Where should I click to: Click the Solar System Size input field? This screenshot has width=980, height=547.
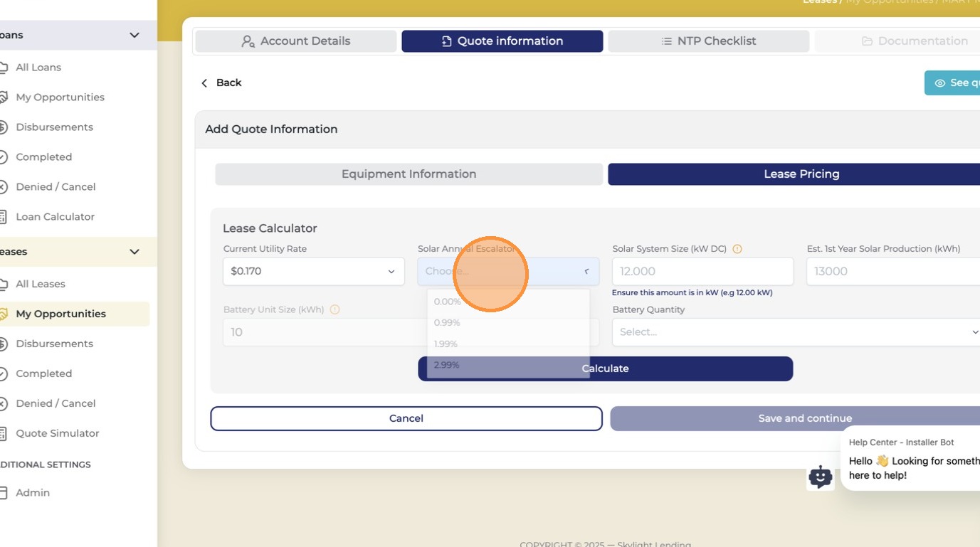[x=703, y=272]
